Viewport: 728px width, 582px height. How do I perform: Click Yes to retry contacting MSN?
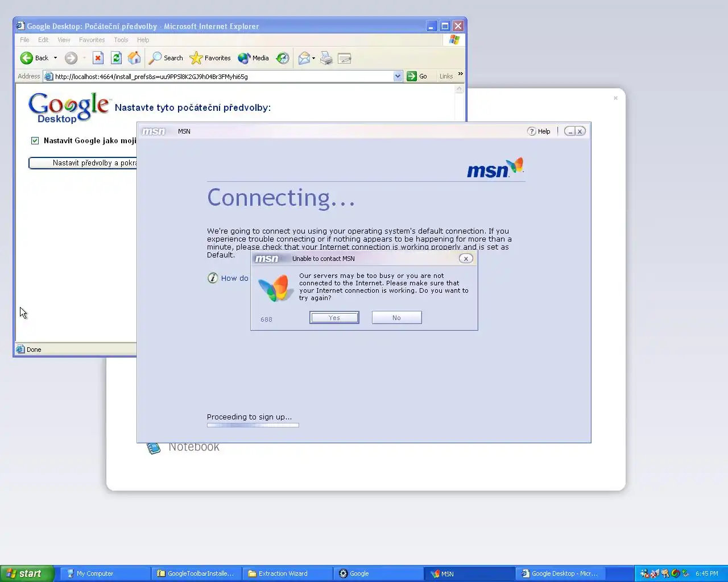(334, 318)
